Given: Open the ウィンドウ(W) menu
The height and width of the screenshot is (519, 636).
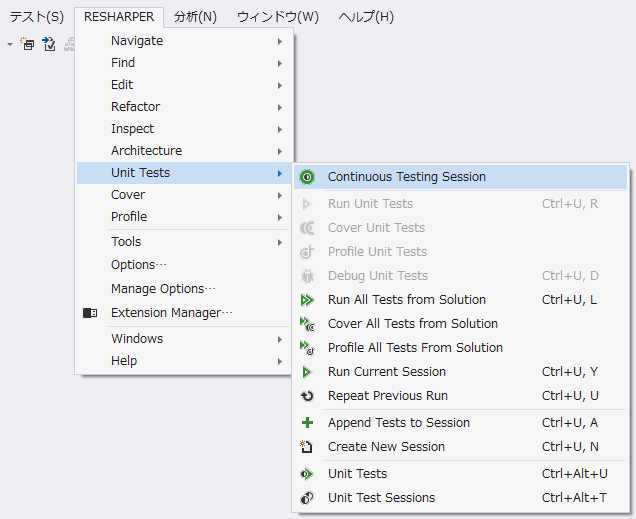Looking at the screenshot, I should tap(278, 17).
